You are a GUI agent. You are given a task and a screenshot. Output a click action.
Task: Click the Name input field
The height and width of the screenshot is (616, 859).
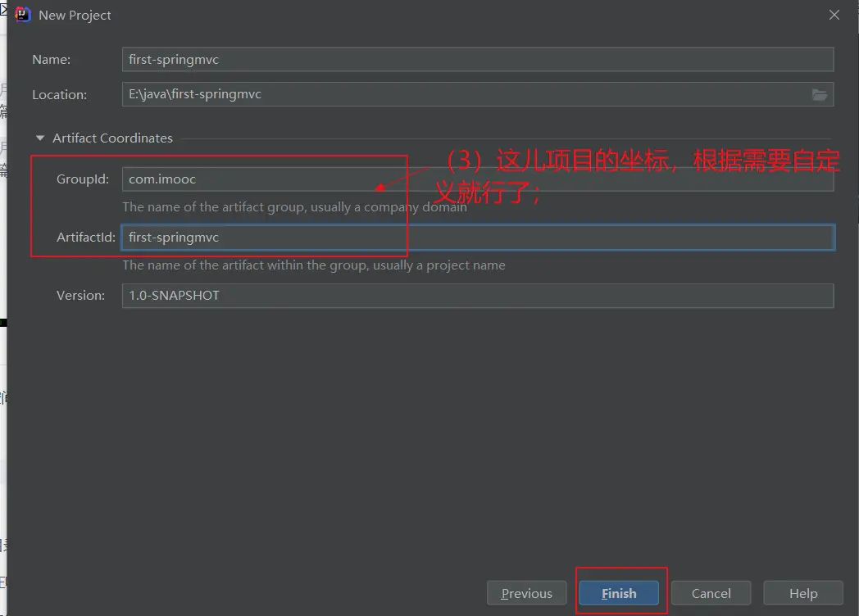coord(478,59)
